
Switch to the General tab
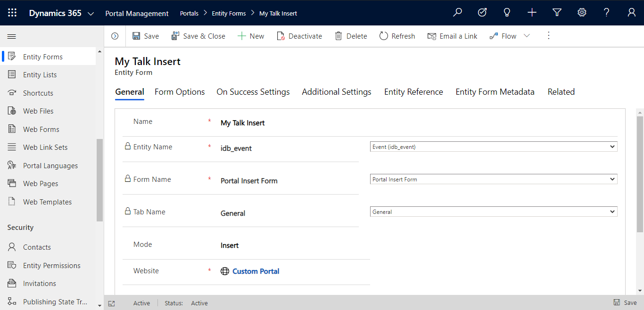tap(130, 92)
